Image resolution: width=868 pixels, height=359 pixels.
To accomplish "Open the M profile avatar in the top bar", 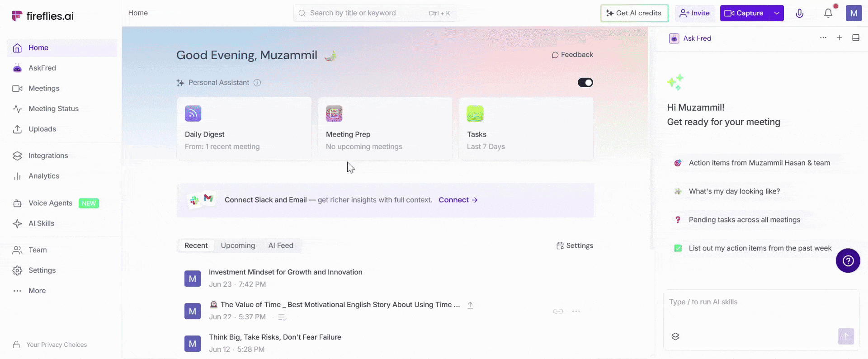I will coord(854,13).
